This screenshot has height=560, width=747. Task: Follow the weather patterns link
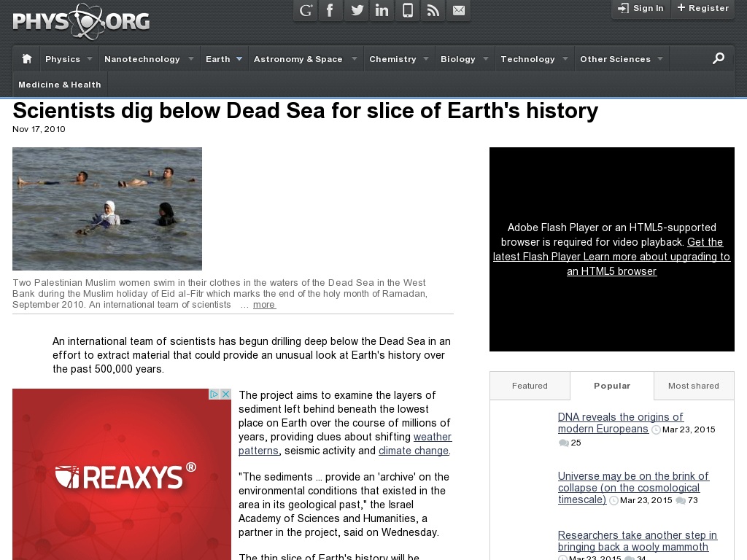click(x=345, y=443)
